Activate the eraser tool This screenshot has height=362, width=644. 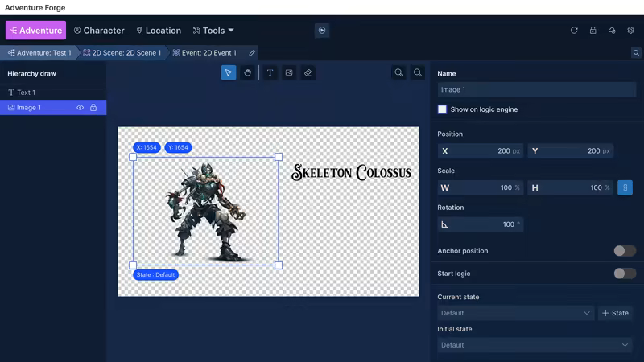point(308,72)
